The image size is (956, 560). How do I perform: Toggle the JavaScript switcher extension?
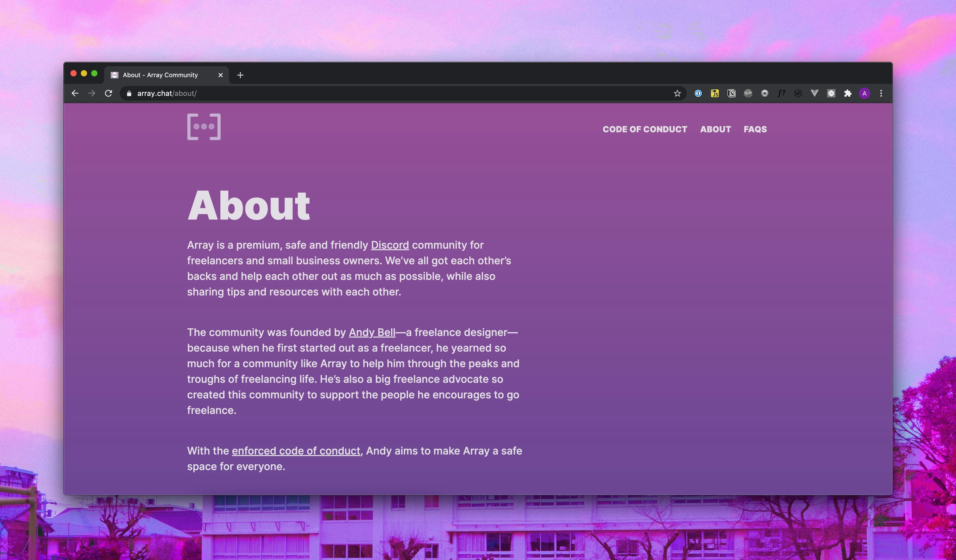coord(715,93)
